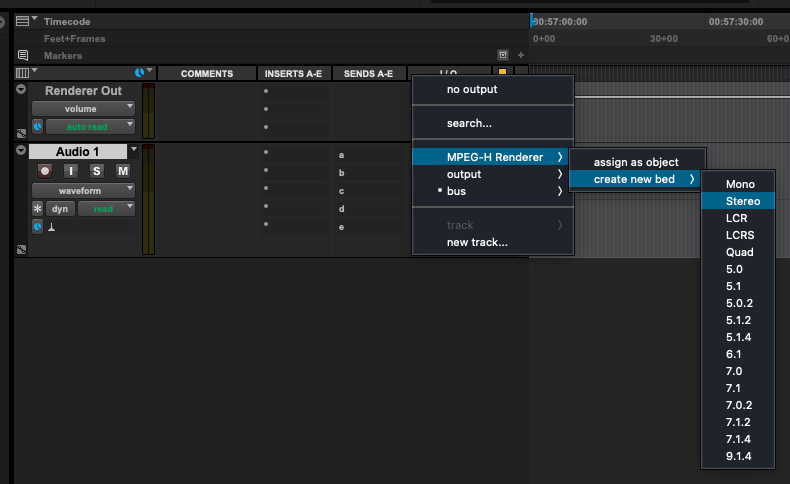The height and width of the screenshot is (484, 790).
Task: Create a 7.1.2 bed
Action: [738, 423]
